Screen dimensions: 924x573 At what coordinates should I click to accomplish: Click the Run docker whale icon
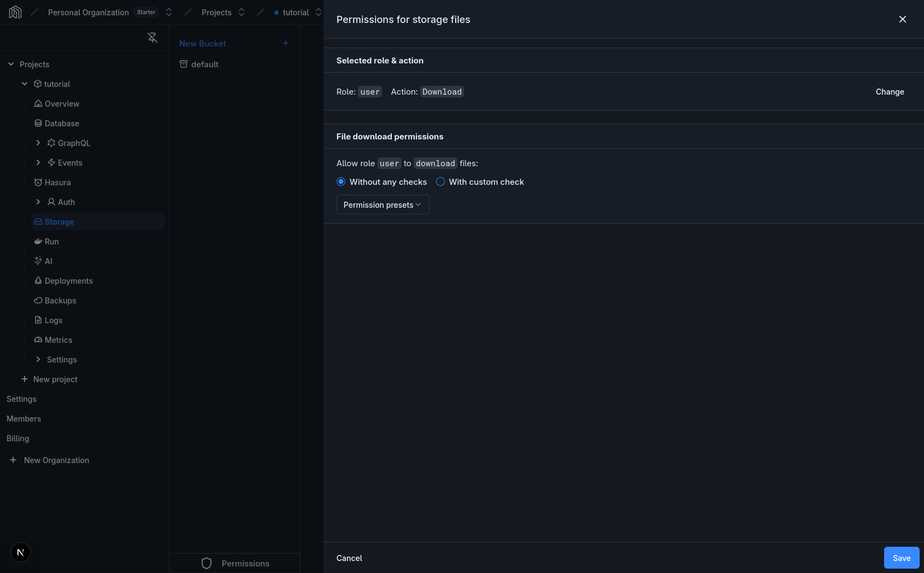coord(38,241)
